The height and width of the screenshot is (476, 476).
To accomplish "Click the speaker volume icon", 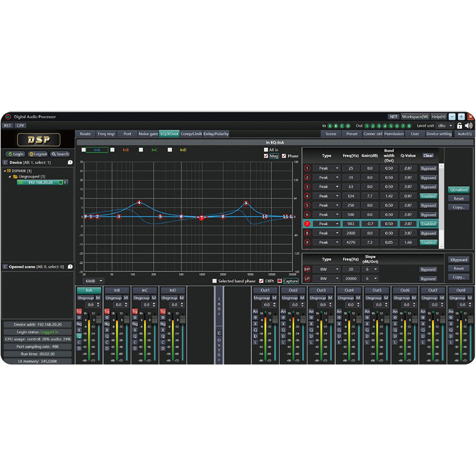I will 469,126.
